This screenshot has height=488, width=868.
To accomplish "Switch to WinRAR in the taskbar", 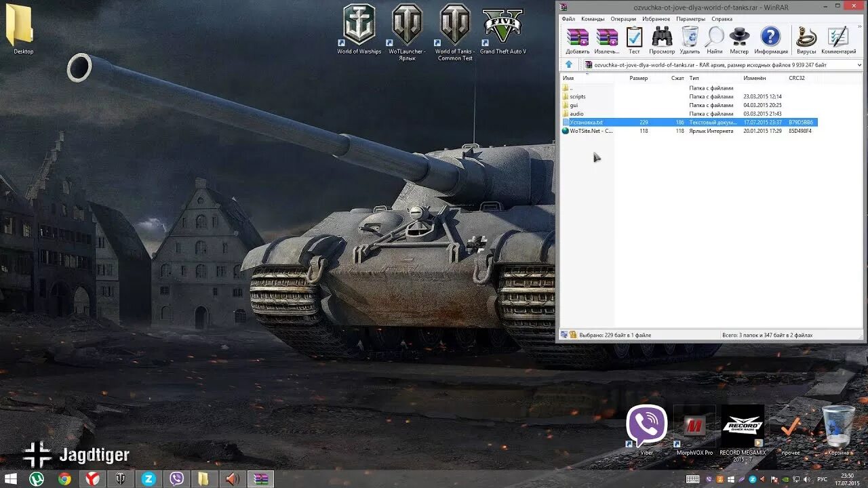I will tap(261, 479).
